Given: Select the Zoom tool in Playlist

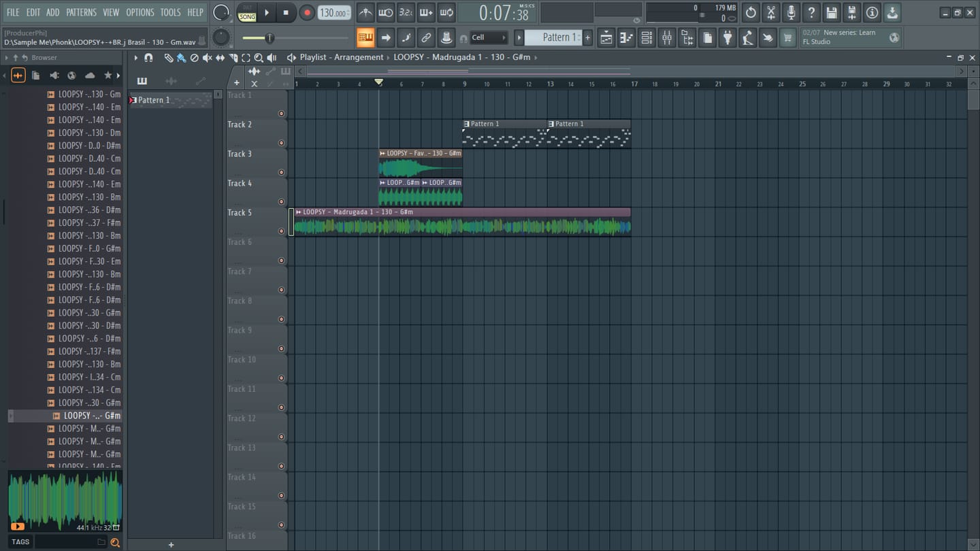Looking at the screenshot, I should (259, 58).
